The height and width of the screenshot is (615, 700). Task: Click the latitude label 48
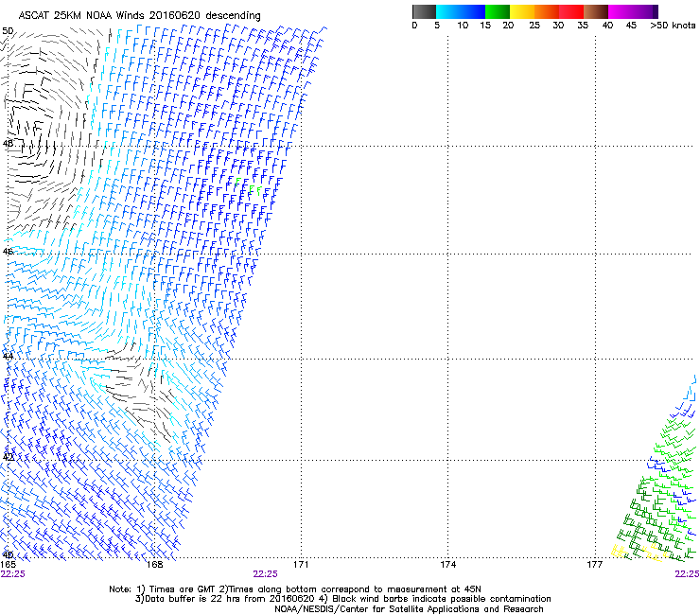point(8,144)
